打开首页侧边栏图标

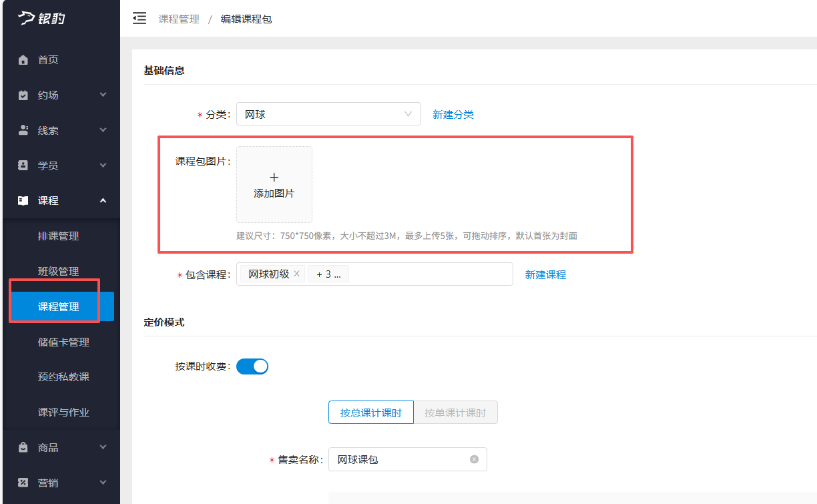(23, 59)
